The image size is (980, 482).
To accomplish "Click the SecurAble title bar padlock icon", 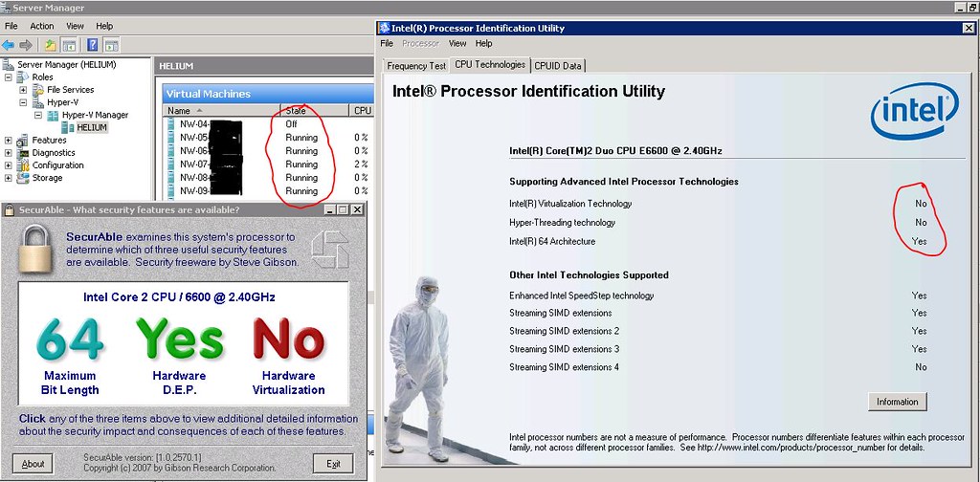I will click(10, 209).
